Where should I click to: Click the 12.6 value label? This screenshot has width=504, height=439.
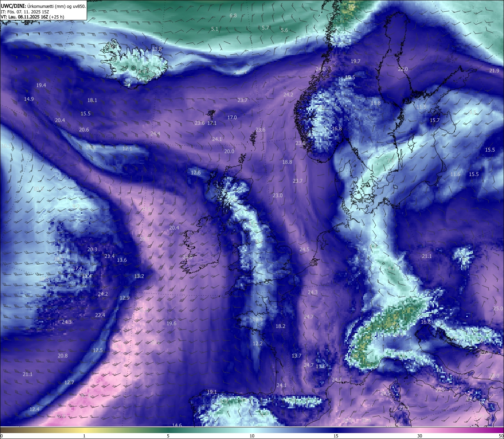point(196,173)
